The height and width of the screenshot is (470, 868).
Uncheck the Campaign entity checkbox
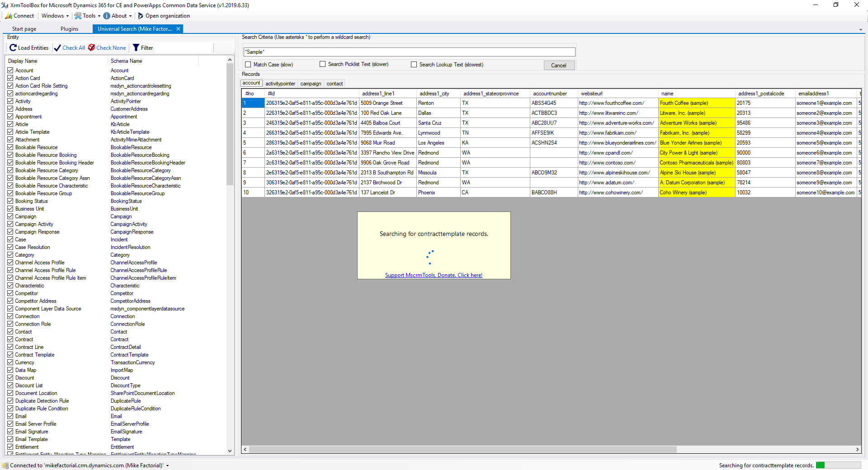(x=10, y=216)
